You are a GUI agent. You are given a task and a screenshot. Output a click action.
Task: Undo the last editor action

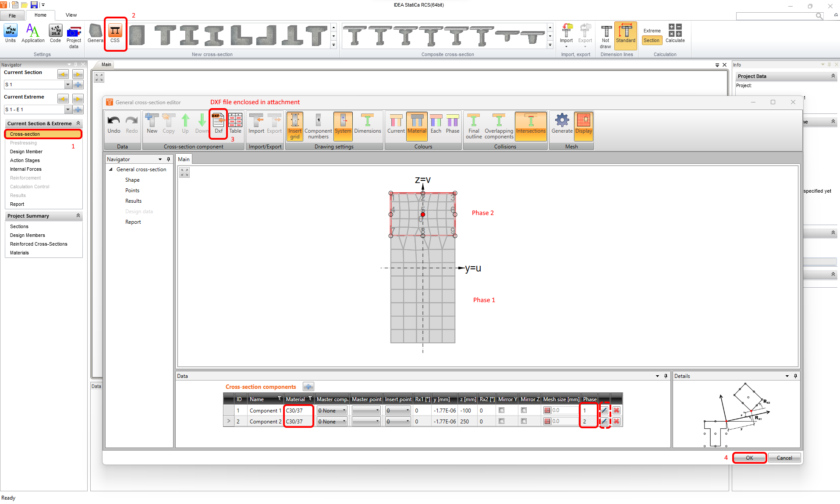[114, 124]
